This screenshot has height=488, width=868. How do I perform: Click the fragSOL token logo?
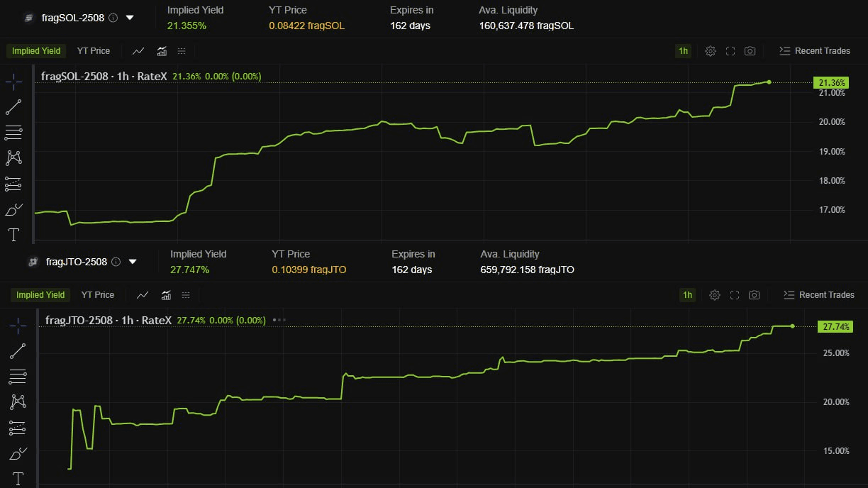point(28,18)
